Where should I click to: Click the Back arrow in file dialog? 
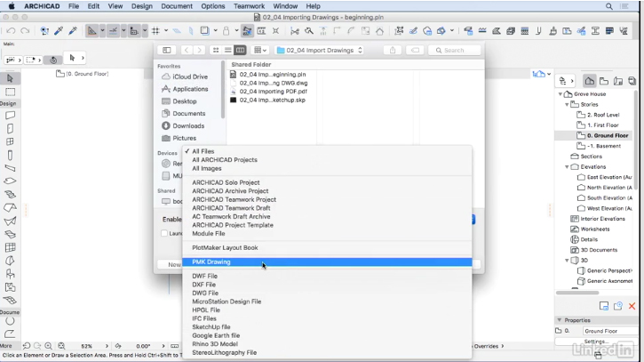187,50
